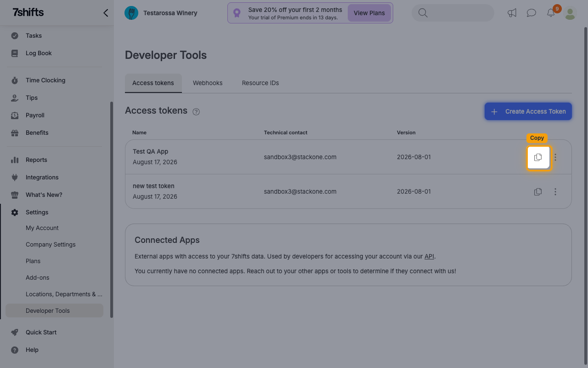This screenshot has width=588, height=368.
Task: Click the Quick Start rocket icon
Action: 15,332
